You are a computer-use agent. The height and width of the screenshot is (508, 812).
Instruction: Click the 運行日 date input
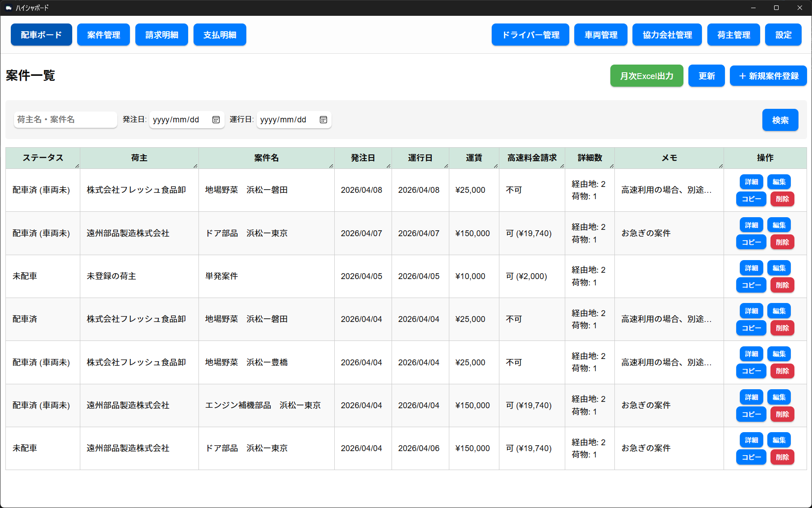(294, 120)
